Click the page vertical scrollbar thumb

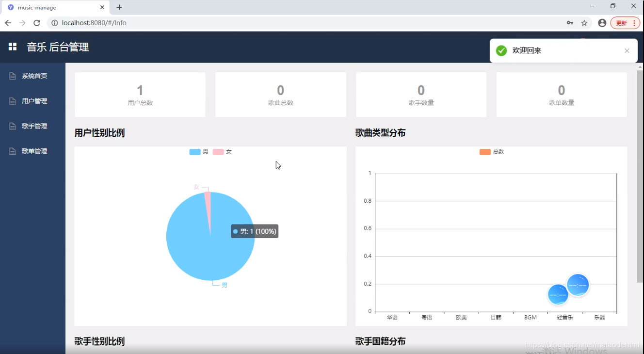[640, 176]
